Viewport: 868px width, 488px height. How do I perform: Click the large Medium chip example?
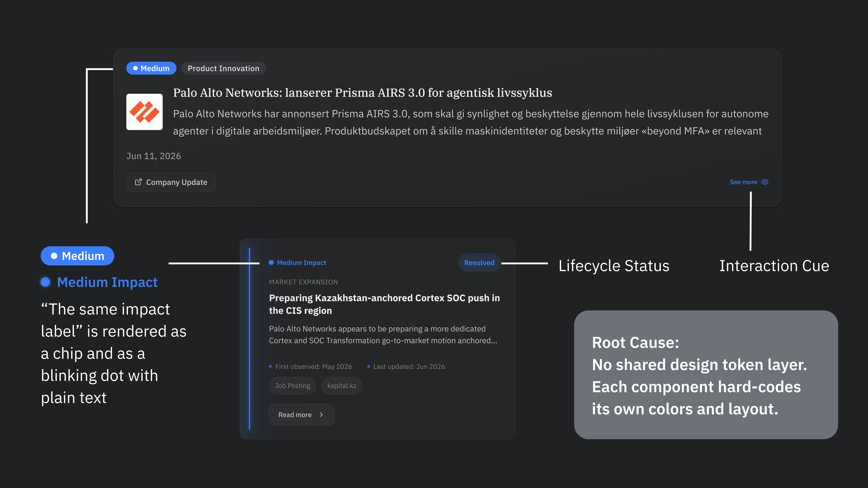77,256
